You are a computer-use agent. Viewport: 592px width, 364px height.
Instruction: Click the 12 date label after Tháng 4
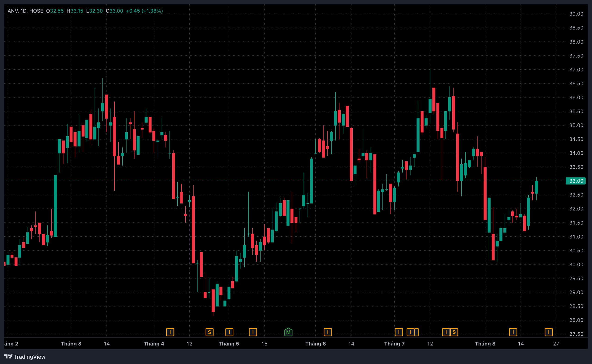[190, 343]
